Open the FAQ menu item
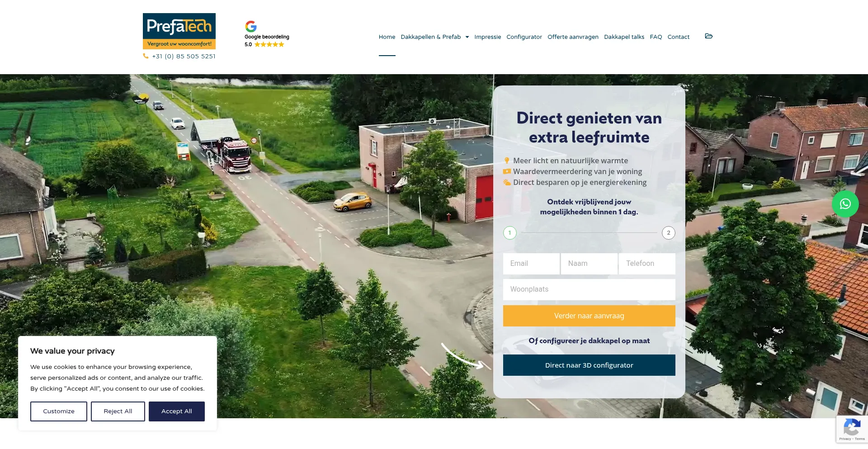 (656, 37)
